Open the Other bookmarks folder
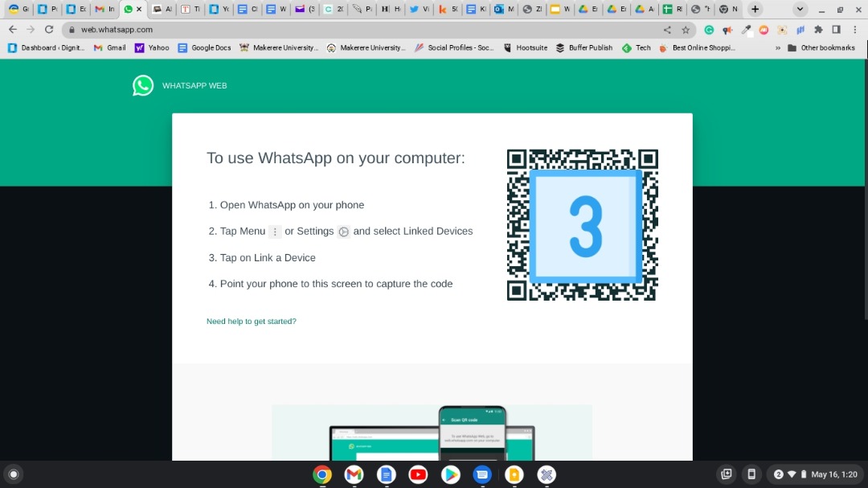 coord(821,47)
